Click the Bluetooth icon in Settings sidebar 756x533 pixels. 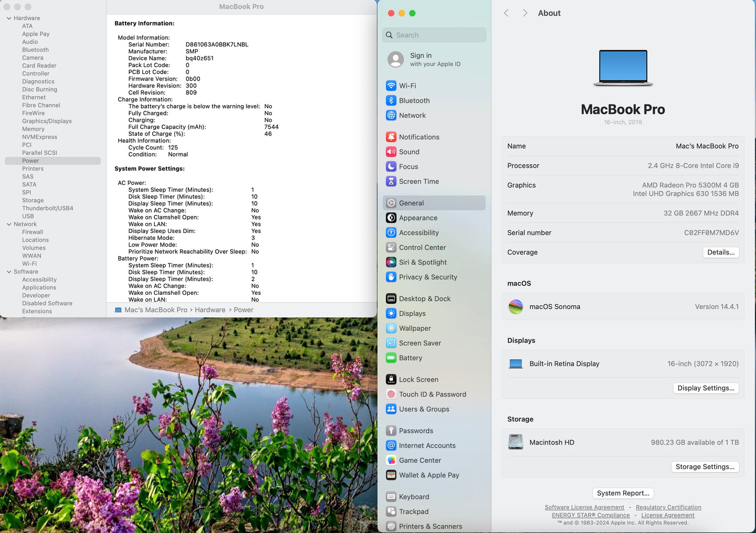click(391, 101)
